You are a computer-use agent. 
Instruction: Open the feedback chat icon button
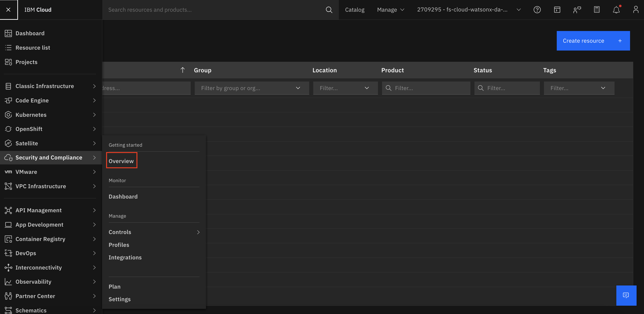coord(626,295)
